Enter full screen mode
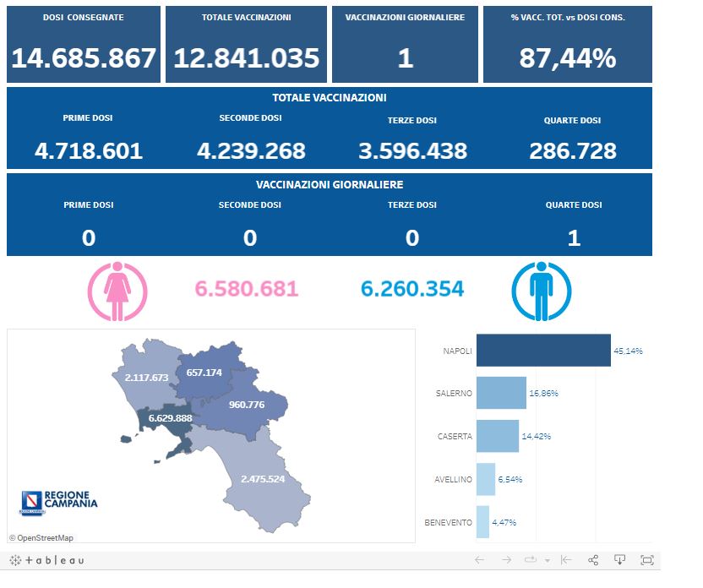The height and width of the screenshot is (588, 703). pos(647,560)
